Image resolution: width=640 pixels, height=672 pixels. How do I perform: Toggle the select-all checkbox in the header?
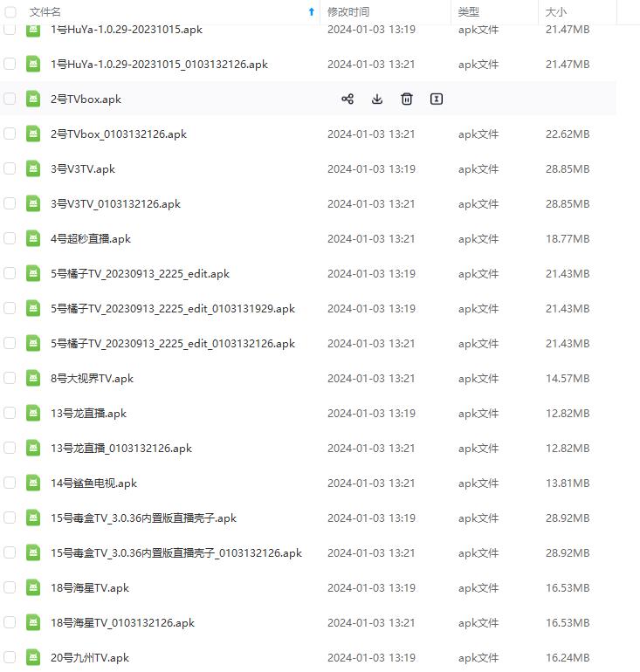10,12
